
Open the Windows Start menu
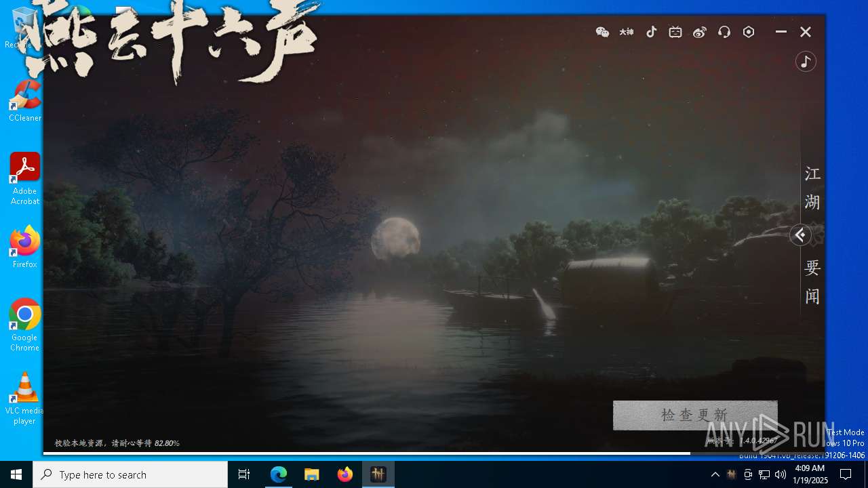point(16,474)
